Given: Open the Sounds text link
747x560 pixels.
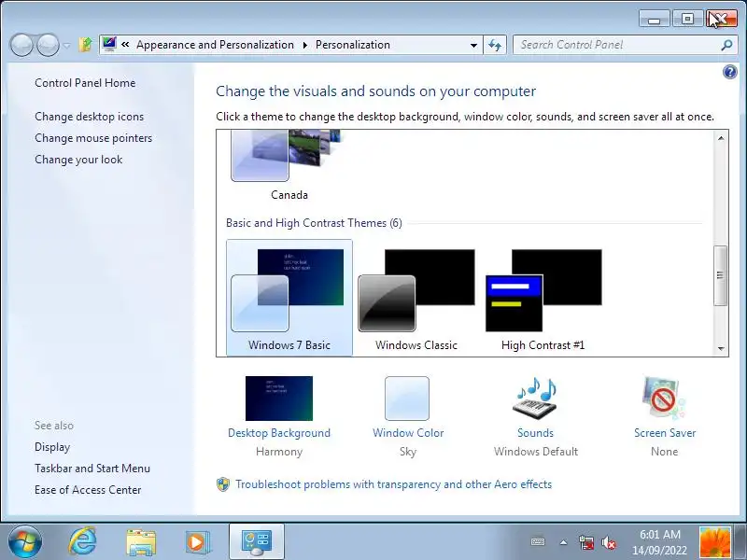Looking at the screenshot, I should (535, 433).
